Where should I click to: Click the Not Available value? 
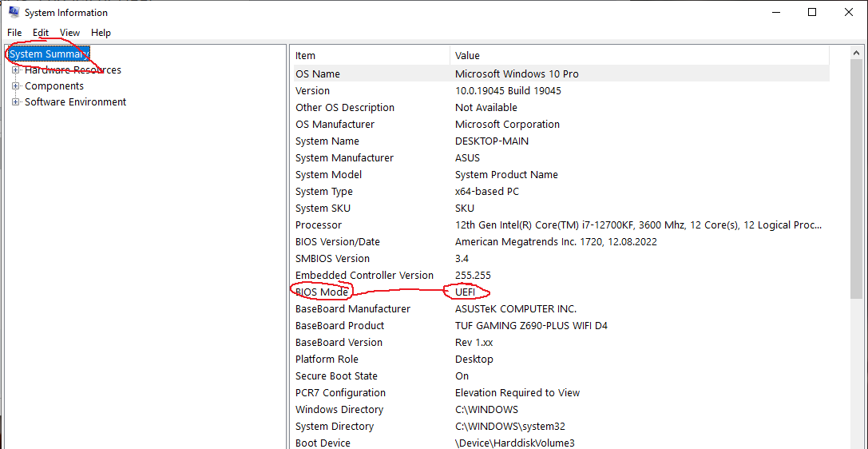pos(486,107)
